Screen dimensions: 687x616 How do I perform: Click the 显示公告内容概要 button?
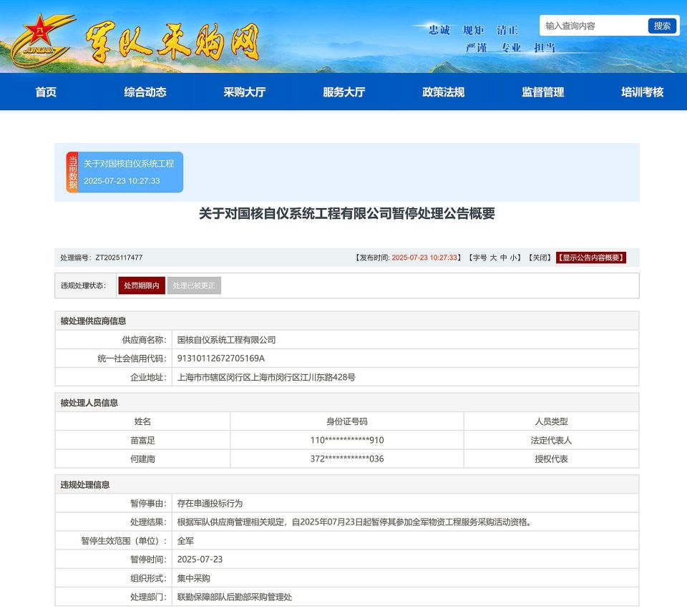click(x=591, y=258)
